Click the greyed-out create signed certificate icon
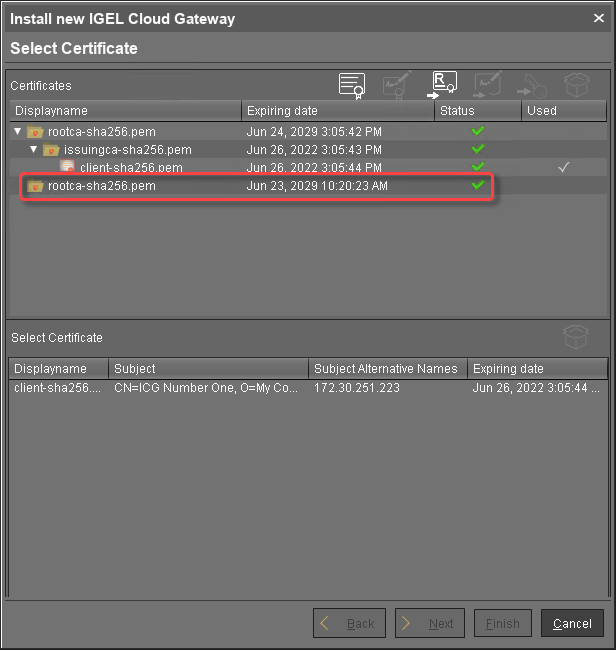Screen dimensions: 616x650 click(x=397, y=85)
